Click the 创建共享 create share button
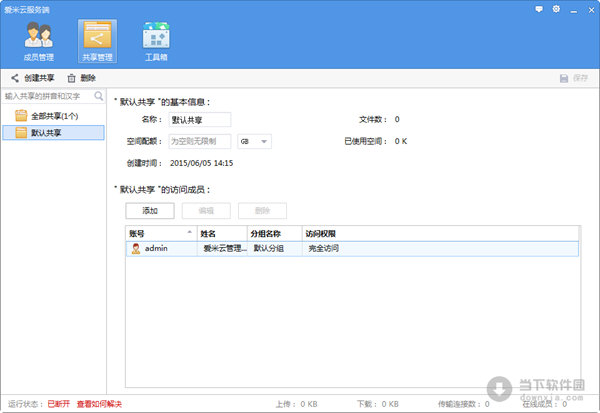 point(32,78)
